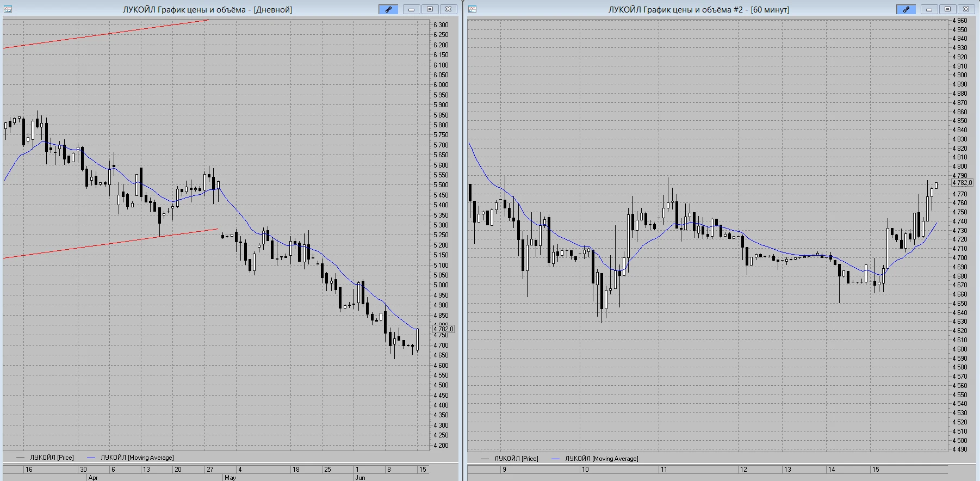Click the date label '27' on the daily time axis
This screenshot has width=980, height=481.
point(210,469)
